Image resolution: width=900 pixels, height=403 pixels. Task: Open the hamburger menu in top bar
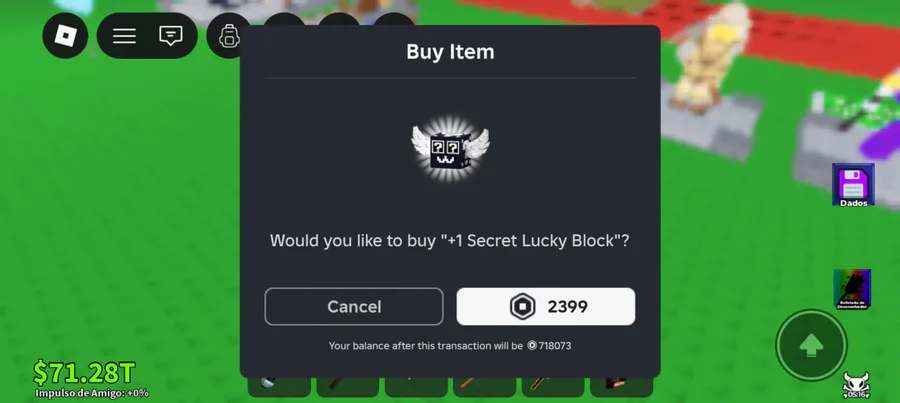coord(124,36)
